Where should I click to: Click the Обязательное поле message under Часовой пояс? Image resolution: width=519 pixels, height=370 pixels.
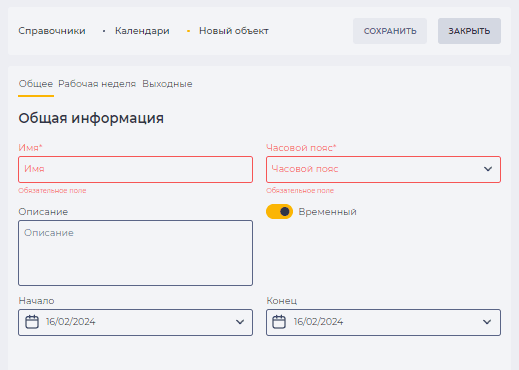click(x=300, y=191)
